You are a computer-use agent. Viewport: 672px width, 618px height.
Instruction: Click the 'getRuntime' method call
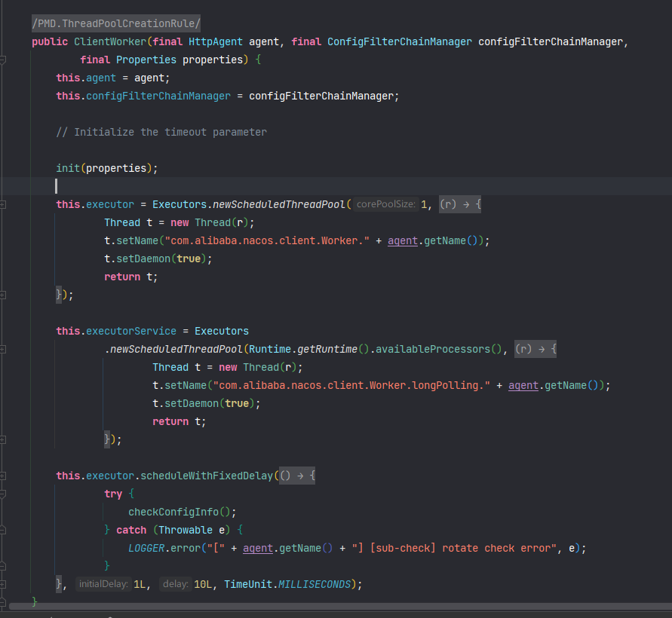click(327, 349)
